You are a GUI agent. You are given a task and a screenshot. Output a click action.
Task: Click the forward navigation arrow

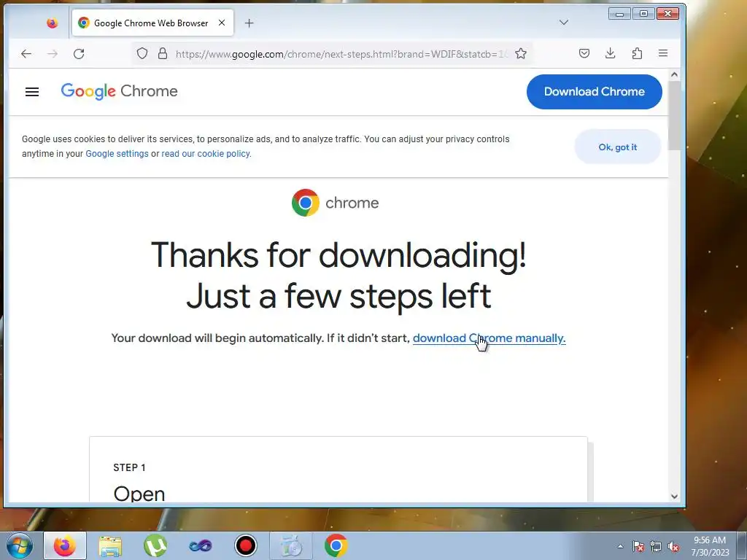(53, 54)
